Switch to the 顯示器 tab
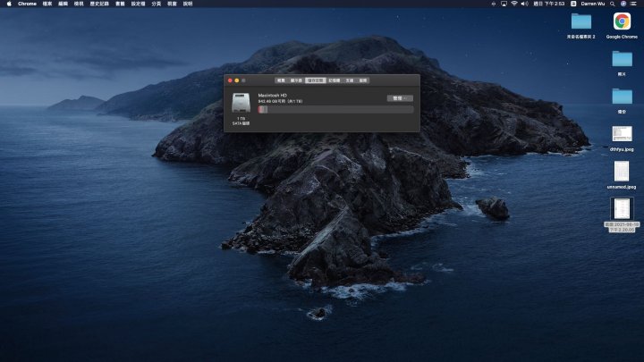 coord(296,80)
